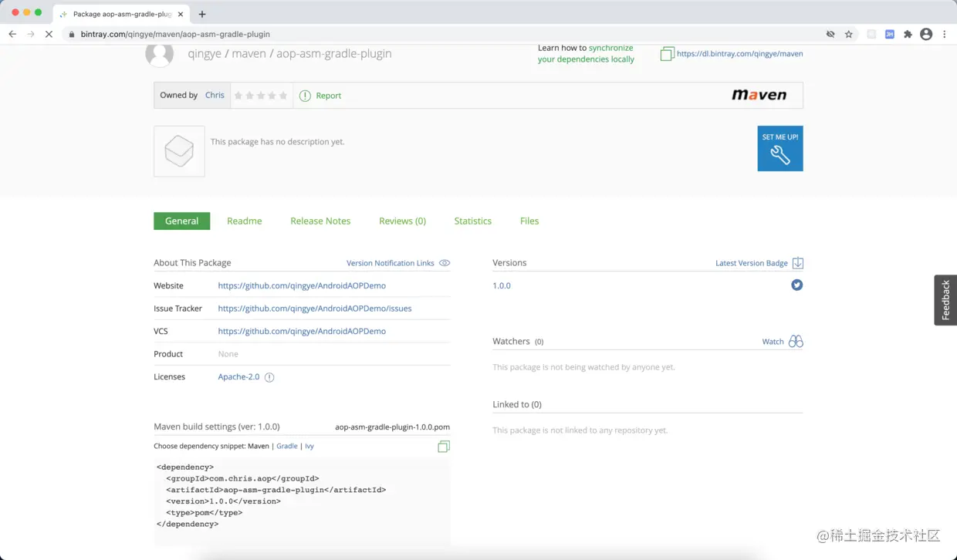The image size is (957, 560).
Task: Click the 'This package has no description yet.' text
Action: pyautogui.click(x=277, y=142)
